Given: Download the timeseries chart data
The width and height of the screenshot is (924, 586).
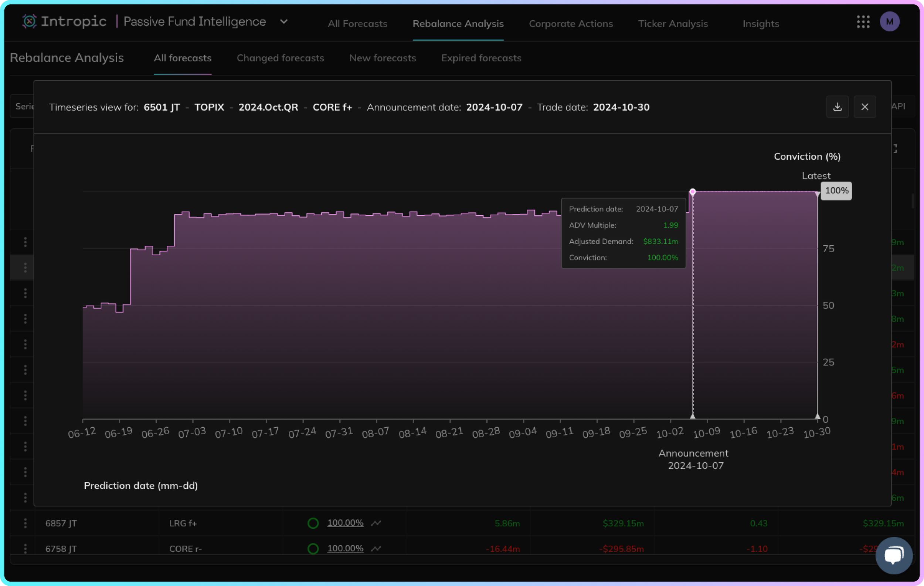Looking at the screenshot, I should coord(837,107).
